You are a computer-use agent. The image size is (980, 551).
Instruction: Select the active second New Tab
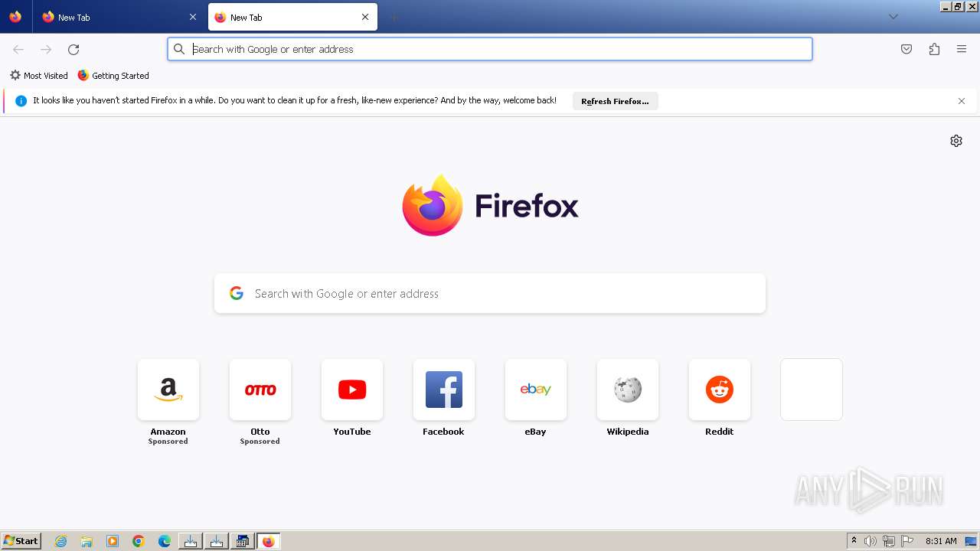292,17
